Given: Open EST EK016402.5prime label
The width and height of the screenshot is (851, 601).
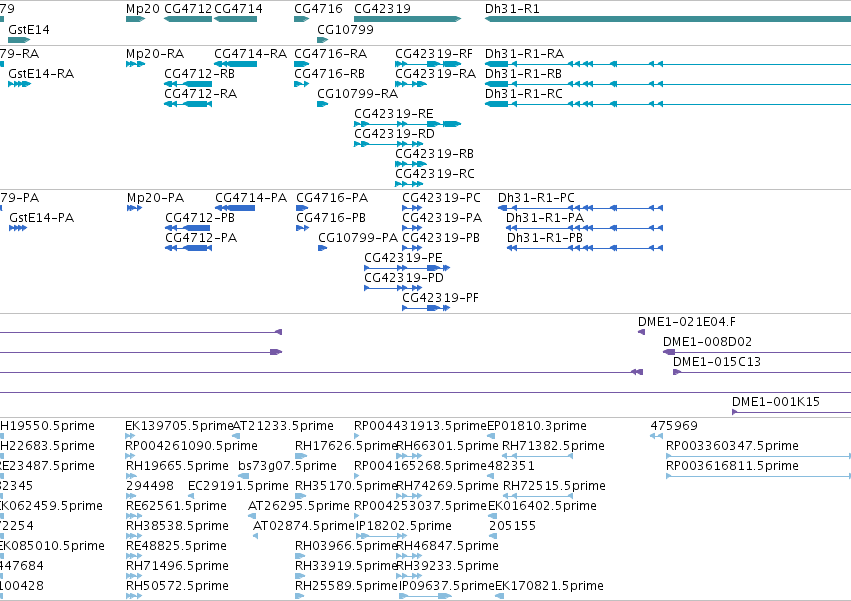Looking at the screenshot, I should coord(542,507).
